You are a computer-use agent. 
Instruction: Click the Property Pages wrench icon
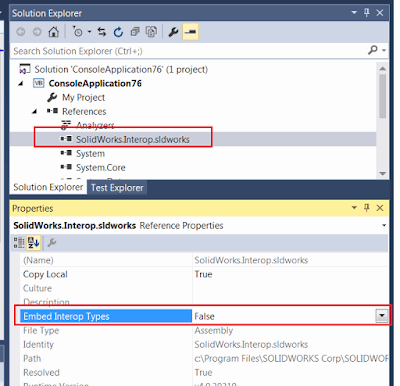click(x=52, y=243)
